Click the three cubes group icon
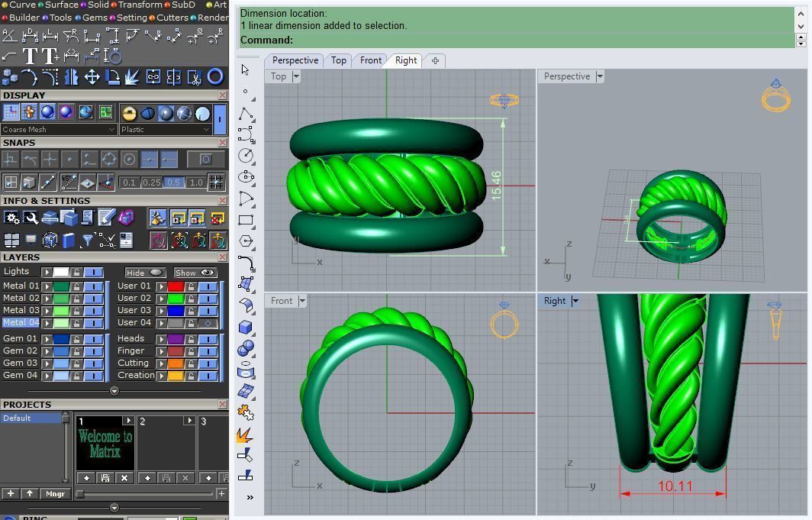The image size is (812, 520). tap(9, 77)
